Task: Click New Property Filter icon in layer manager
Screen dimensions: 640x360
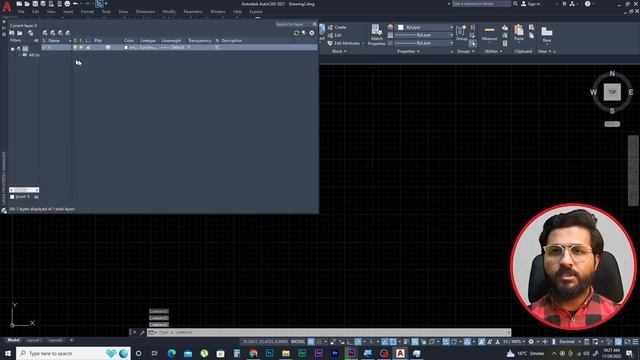Action: pos(12,33)
